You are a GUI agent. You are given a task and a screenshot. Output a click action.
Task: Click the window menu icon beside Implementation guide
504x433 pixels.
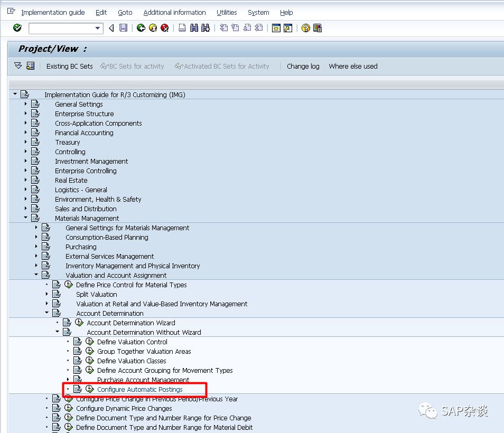[x=11, y=12]
